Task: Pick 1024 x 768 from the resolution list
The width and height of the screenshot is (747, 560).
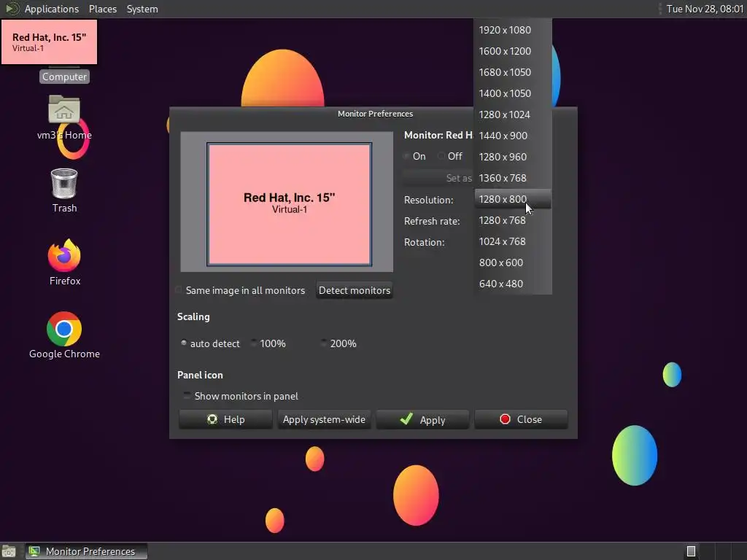Action: tap(513, 241)
